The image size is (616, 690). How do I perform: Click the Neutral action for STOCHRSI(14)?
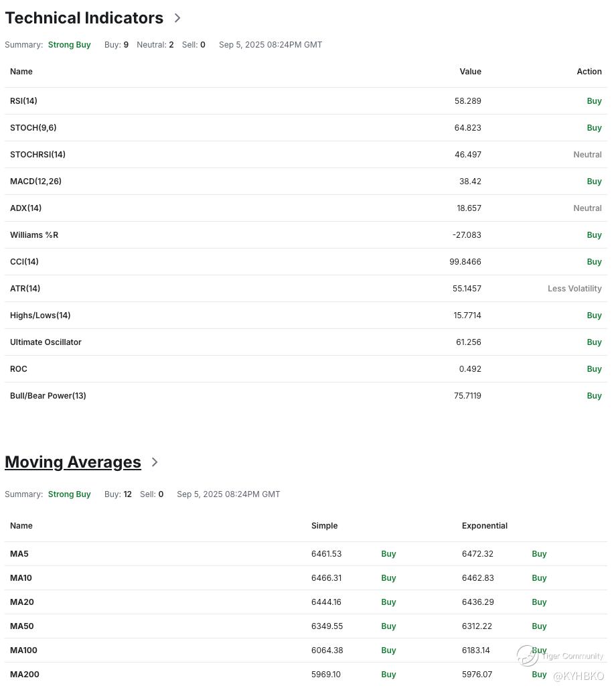click(587, 155)
